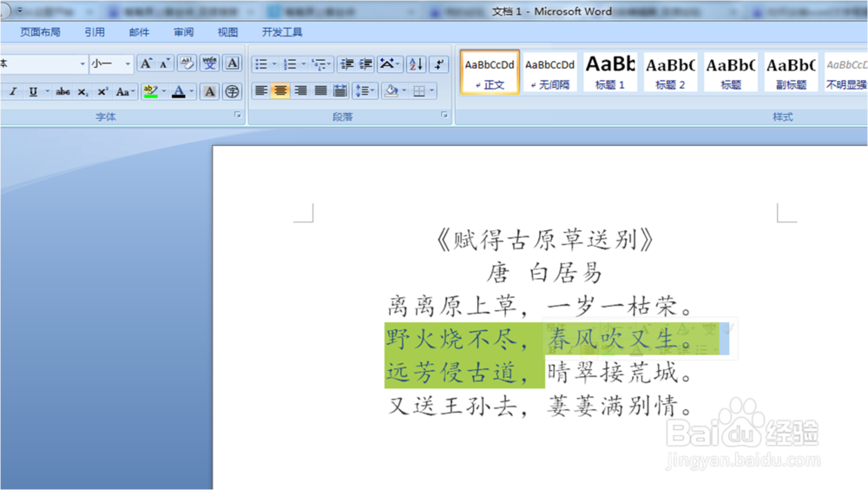Apply the 标题 style

pyautogui.click(x=731, y=73)
